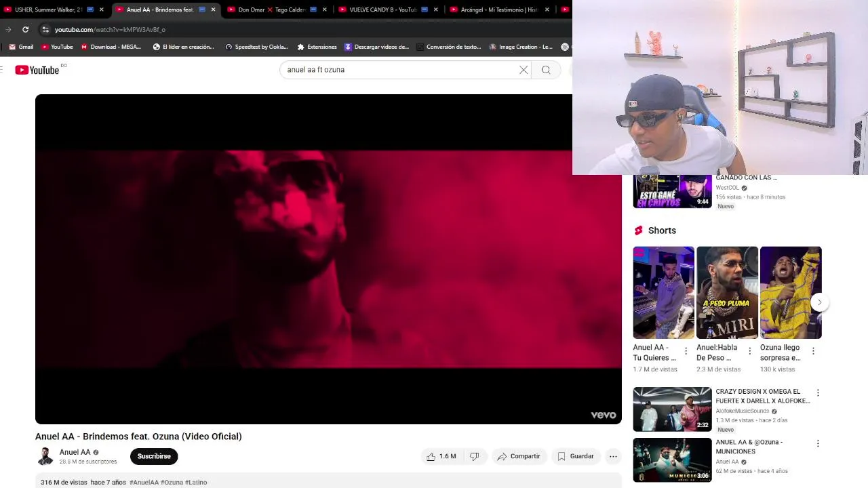Click the #AnuelAA hashtag

tap(144, 483)
